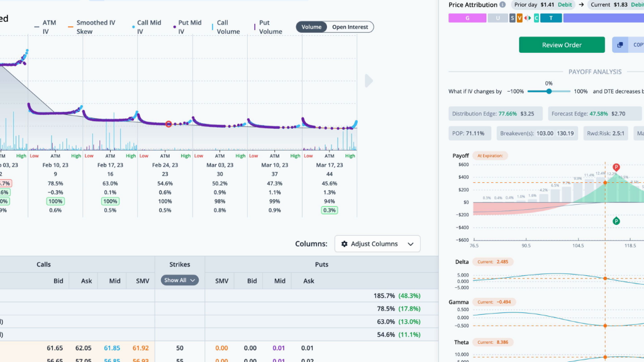
Task: Select the Volume toggle option
Action: 311,27
